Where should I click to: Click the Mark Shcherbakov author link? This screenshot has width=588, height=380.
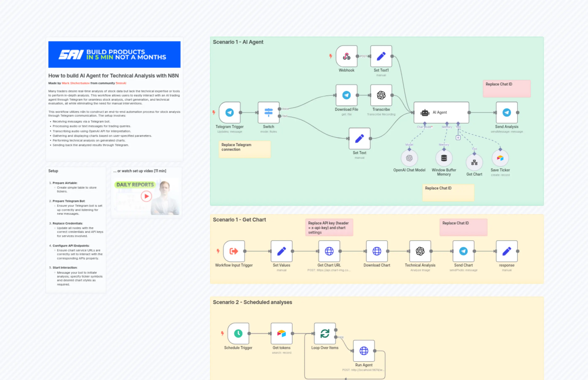coord(75,83)
